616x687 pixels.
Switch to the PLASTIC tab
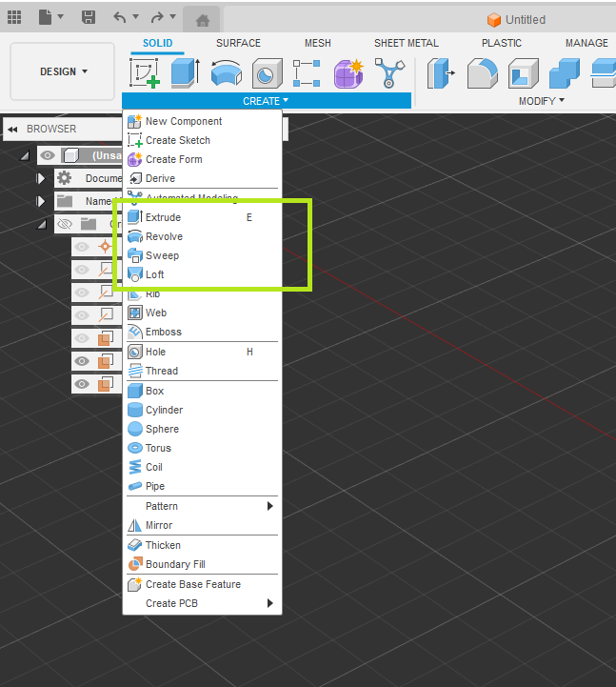pos(502,43)
